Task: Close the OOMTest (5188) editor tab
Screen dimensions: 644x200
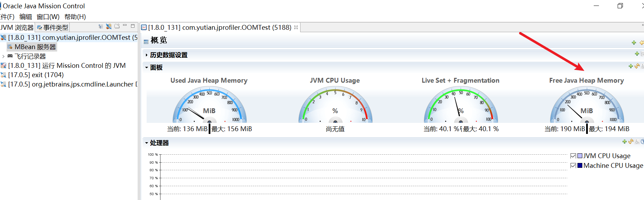Action: point(296,27)
